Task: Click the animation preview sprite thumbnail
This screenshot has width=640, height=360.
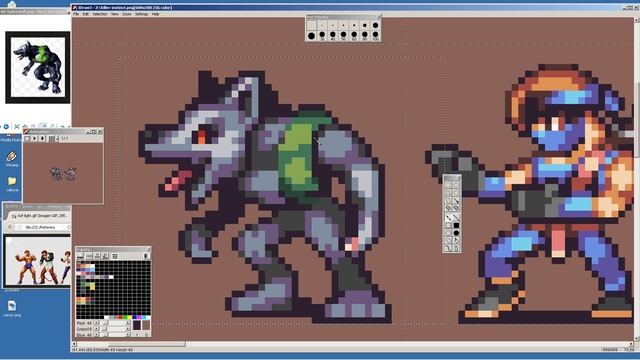Action: [x=63, y=173]
